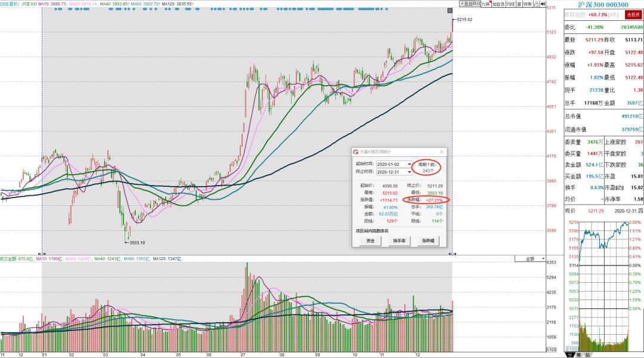Viewport: 644px width, 358px height.
Task: Expand the 终止时间 date dropdown
Action: tap(409, 172)
